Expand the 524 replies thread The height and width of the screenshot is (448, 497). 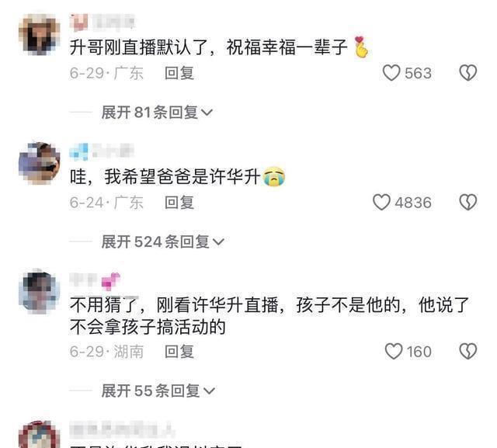coord(162,241)
